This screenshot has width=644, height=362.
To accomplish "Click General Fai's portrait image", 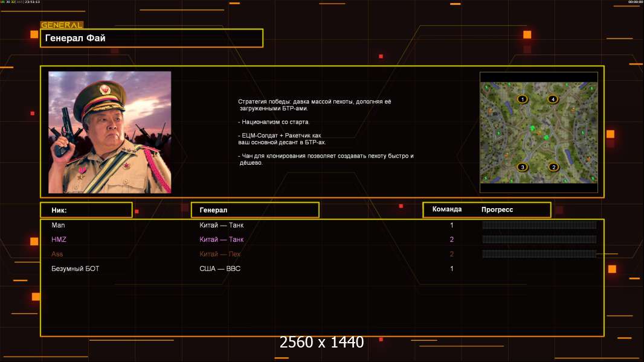I will click(109, 132).
